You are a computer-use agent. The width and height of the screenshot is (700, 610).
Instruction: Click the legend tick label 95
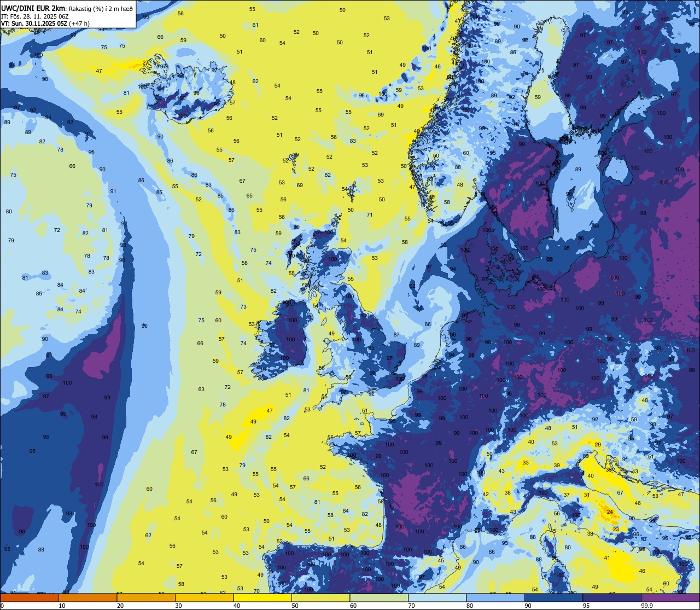tap(586, 606)
